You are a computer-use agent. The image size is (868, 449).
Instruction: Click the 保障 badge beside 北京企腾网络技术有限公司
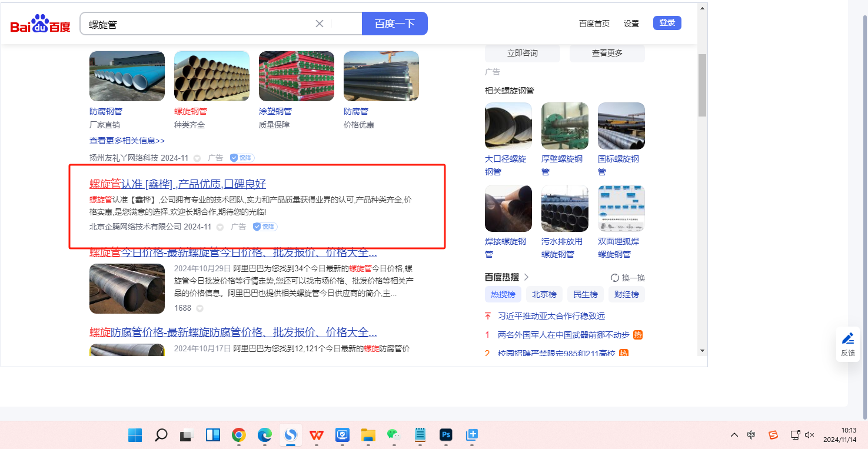265,227
